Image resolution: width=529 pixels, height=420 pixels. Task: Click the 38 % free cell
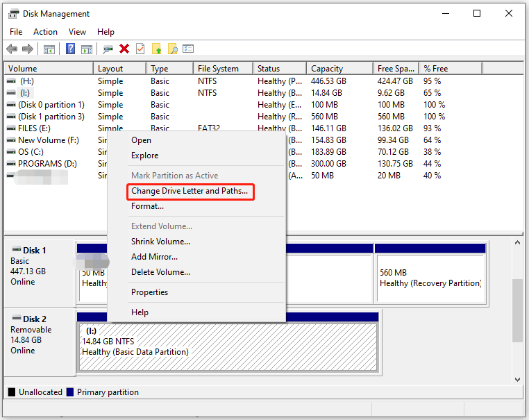(x=433, y=152)
